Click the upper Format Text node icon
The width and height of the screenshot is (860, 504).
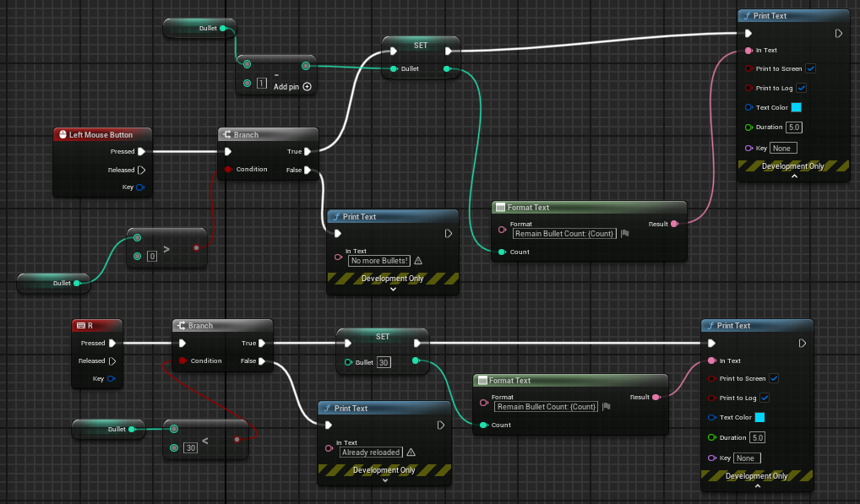(500, 207)
